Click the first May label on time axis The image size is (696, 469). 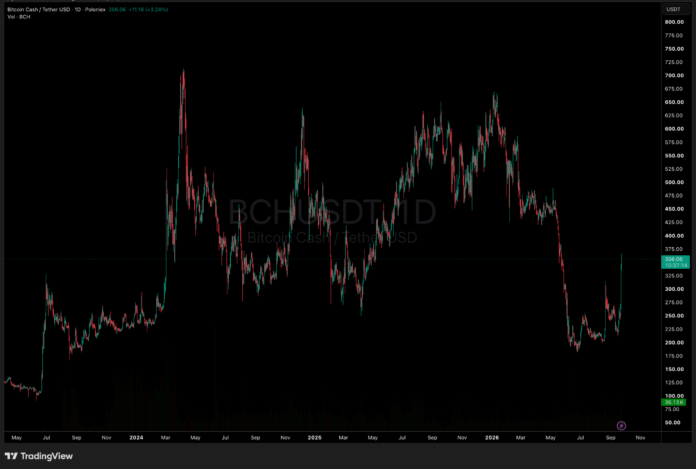(16, 437)
